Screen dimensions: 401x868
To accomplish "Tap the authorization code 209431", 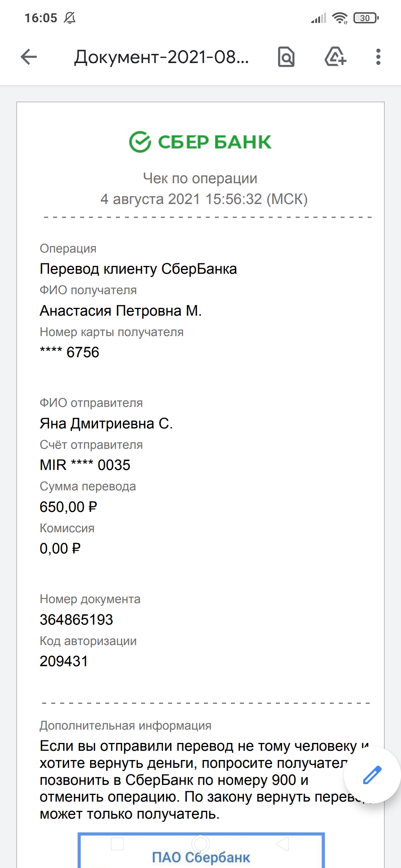I will click(64, 661).
